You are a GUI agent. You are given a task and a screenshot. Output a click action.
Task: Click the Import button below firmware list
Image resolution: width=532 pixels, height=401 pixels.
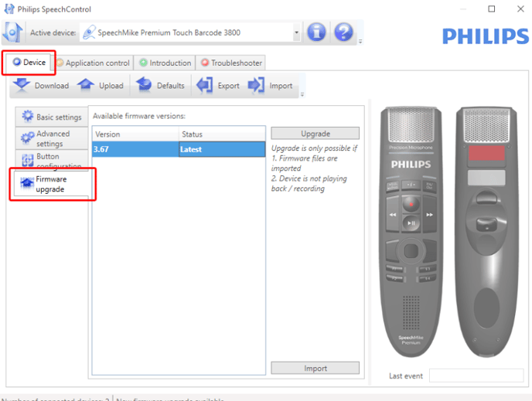pyautogui.click(x=315, y=368)
